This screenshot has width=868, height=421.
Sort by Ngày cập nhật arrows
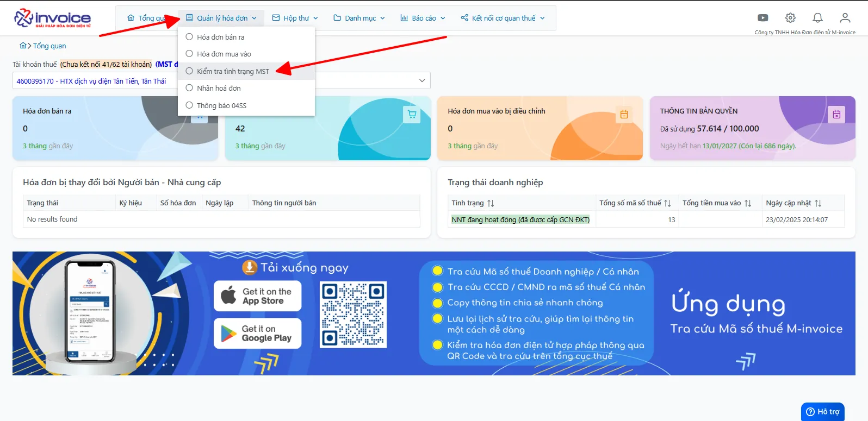818,203
